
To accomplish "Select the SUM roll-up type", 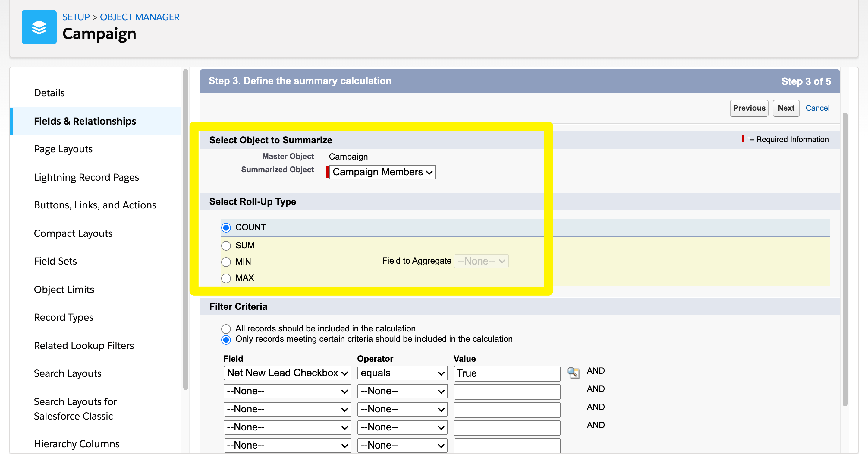I will [x=226, y=246].
